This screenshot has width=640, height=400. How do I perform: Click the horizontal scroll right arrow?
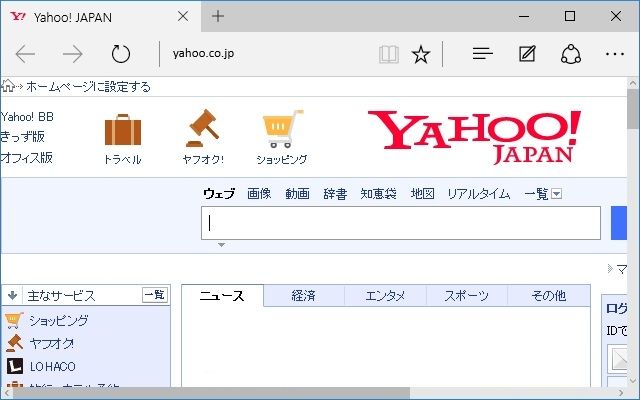pyautogui.click(x=622, y=393)
